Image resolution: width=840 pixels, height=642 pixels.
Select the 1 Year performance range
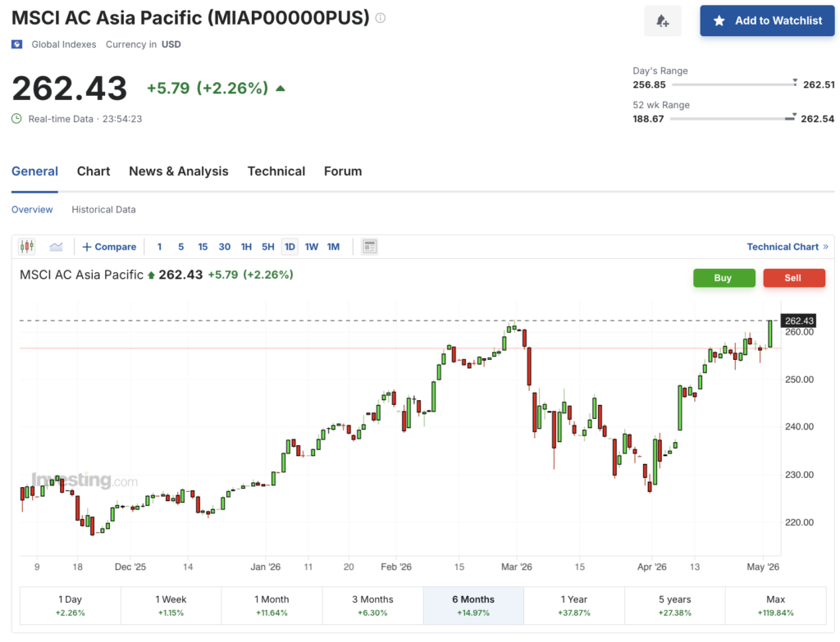[x=573, y=606]
